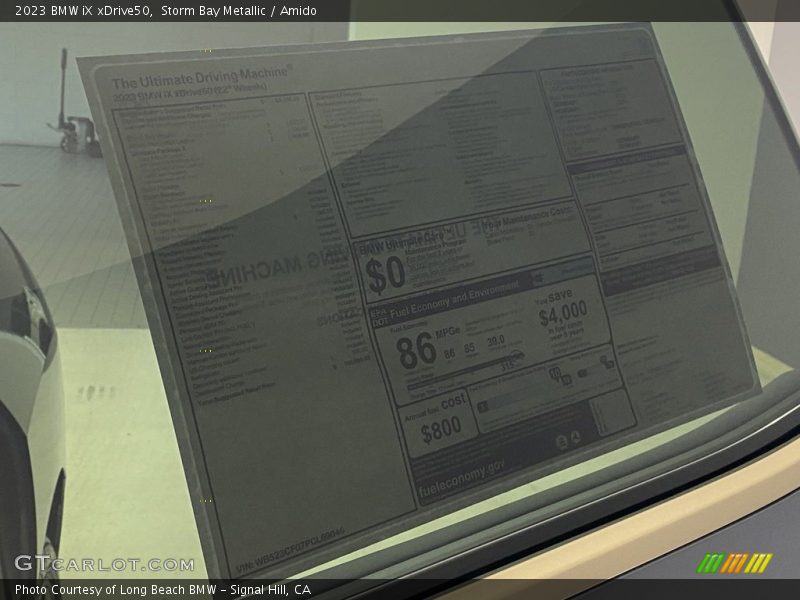The width and height of the screenshot is (800, 600).
Task: Click the "Photo Courtesy of Long Beach BMW" credit
Action: (116, 590)
